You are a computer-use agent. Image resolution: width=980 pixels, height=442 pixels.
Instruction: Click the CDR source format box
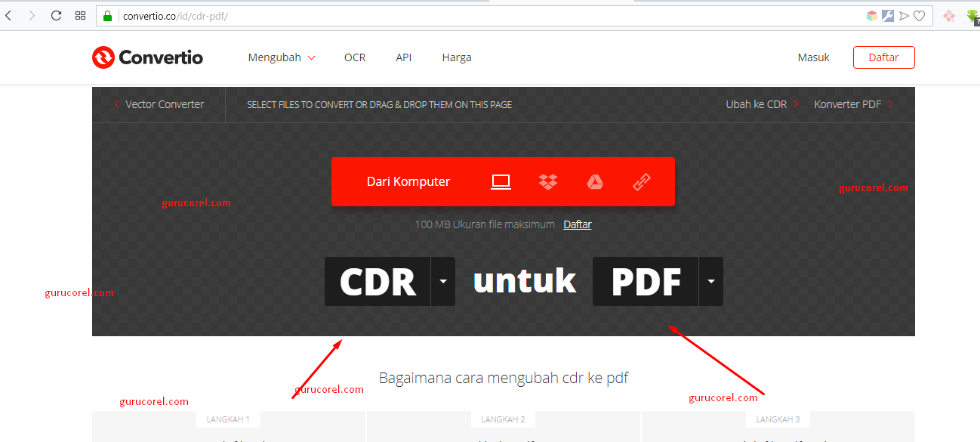click(x=378, y=282)
